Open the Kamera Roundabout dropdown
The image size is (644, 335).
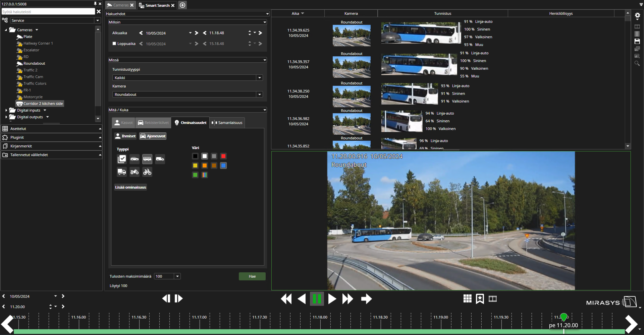coord(259,94)
